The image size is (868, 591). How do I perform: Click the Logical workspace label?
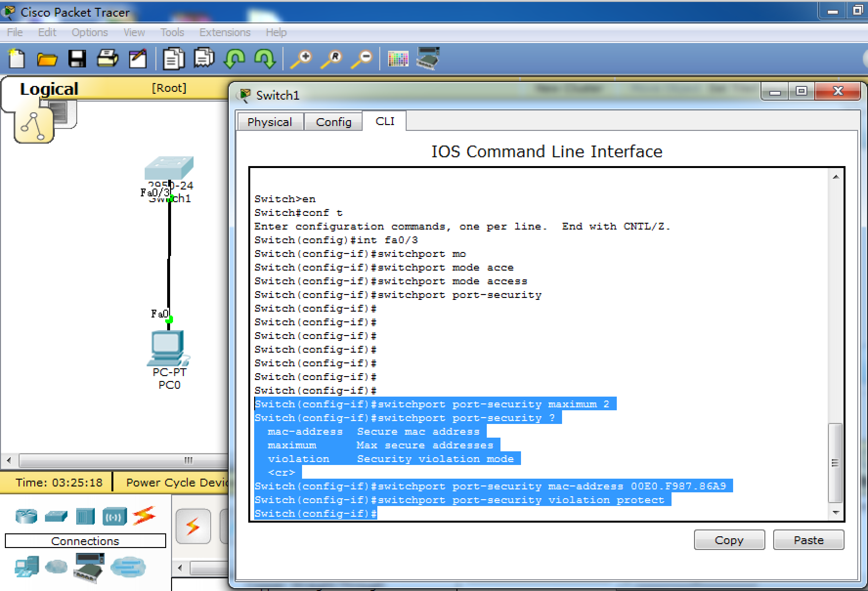click(49, 89)
